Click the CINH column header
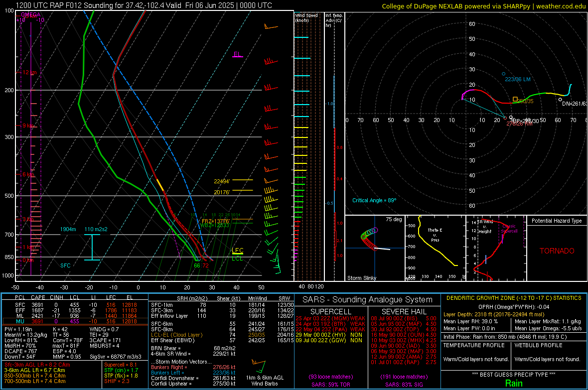Viewport: 588px width, 390px height. coord(57,297)
